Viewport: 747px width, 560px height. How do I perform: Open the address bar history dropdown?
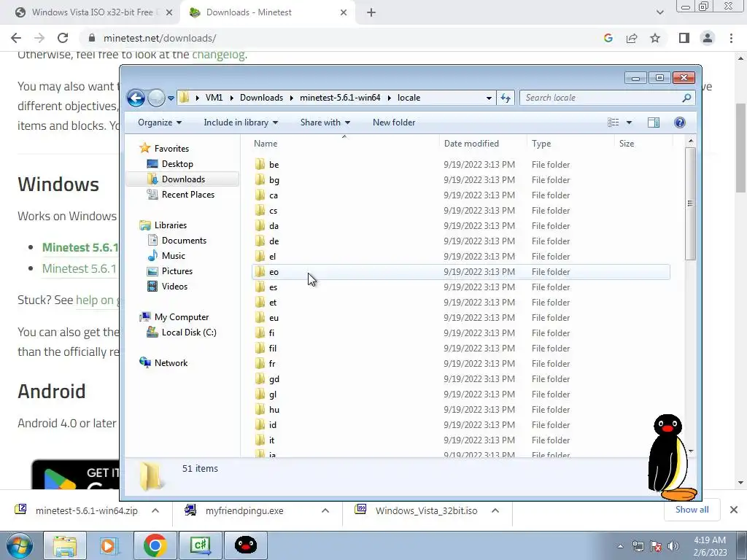[489, 98]
